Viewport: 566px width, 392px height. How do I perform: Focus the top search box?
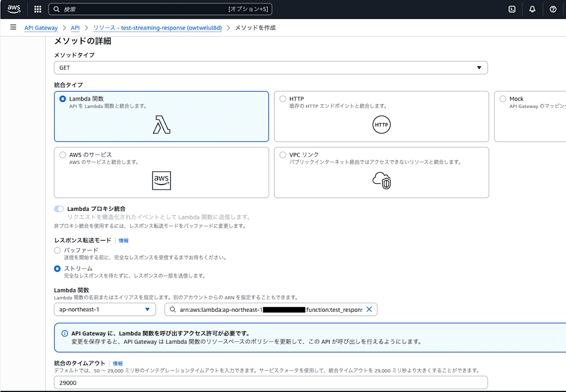pos(160,9)
